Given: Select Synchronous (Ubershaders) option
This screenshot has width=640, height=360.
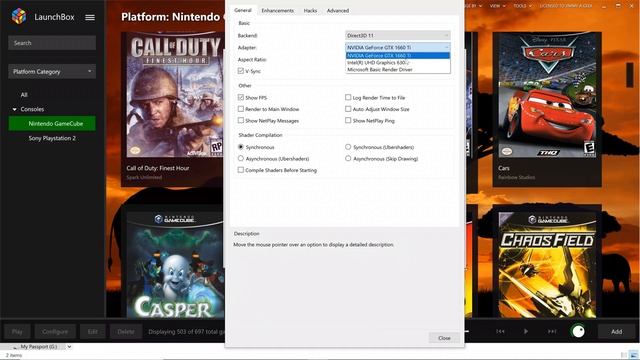Looking at the screenshot, I should click(348, 147).
